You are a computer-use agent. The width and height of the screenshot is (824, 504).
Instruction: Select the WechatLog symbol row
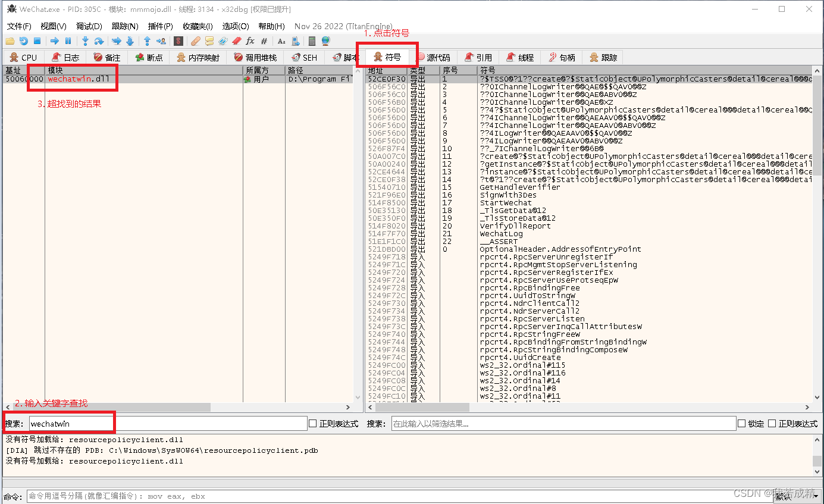pyautogui.click(x=589, y=233)
